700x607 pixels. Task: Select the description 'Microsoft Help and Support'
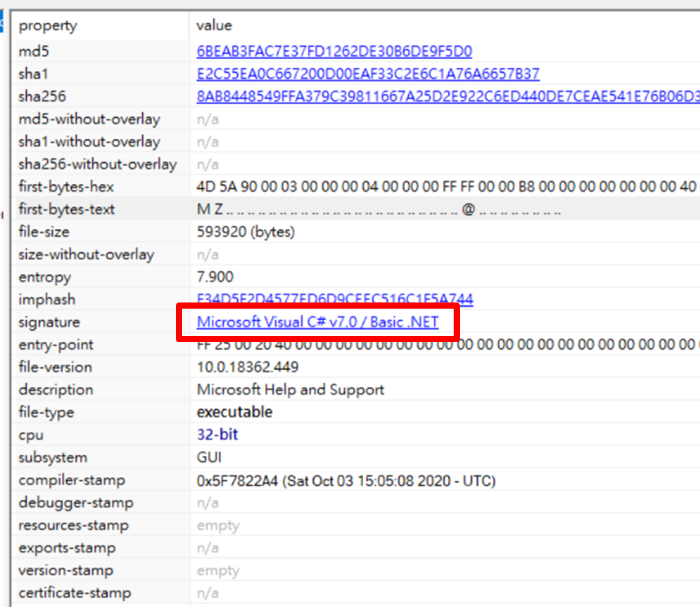tap(290, 390)
